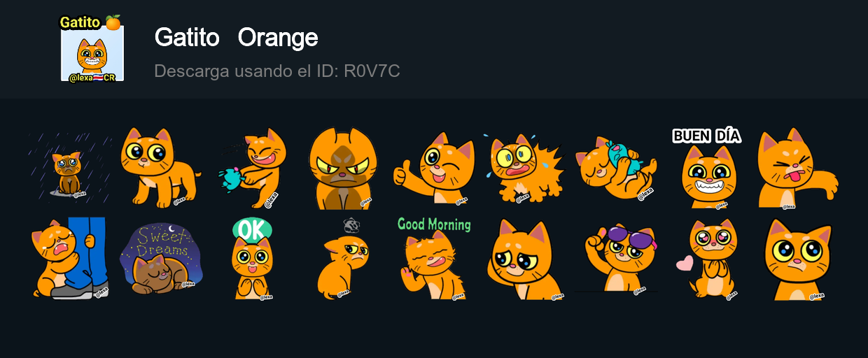Select the cat with pink heart sticker

(707, 259)
